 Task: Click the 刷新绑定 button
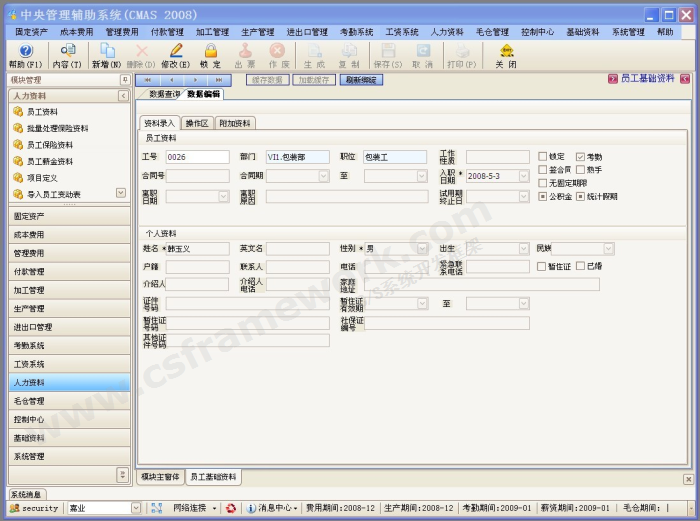click(x=361, y=79)
